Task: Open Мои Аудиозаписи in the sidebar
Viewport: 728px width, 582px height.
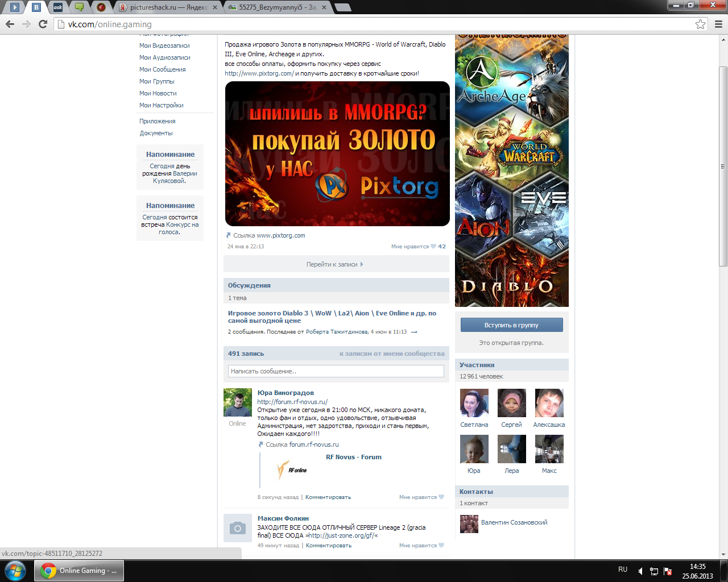Action: 165,57
